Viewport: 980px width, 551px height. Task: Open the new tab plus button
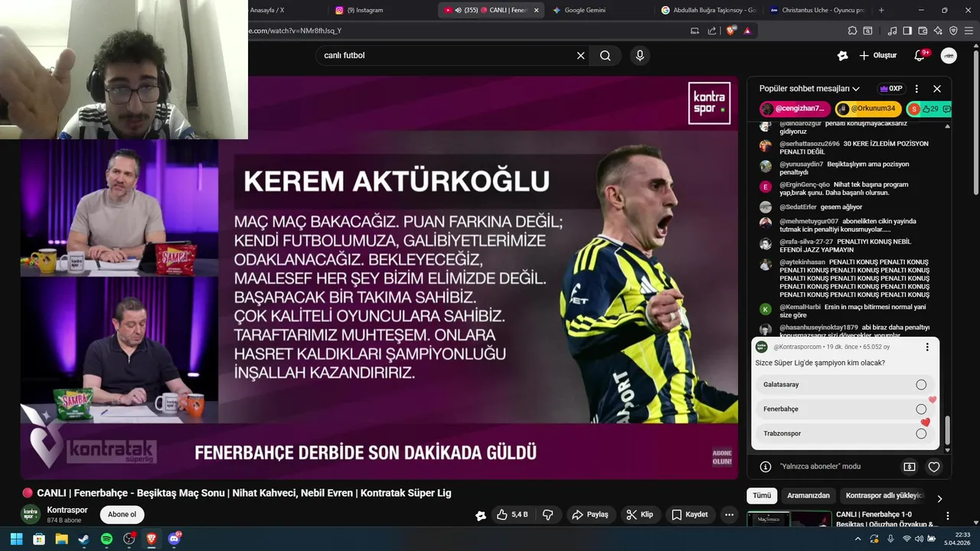pos(881,10)
